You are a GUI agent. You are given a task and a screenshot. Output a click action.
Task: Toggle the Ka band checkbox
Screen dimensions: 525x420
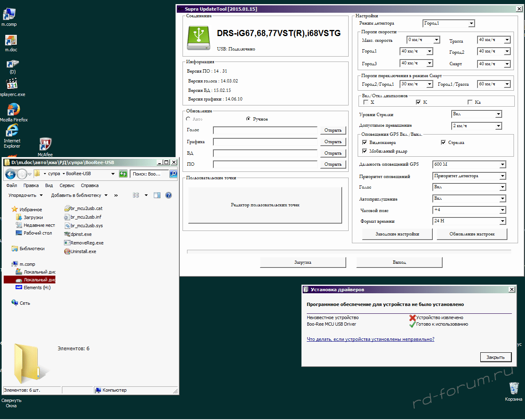pos(470,102)
